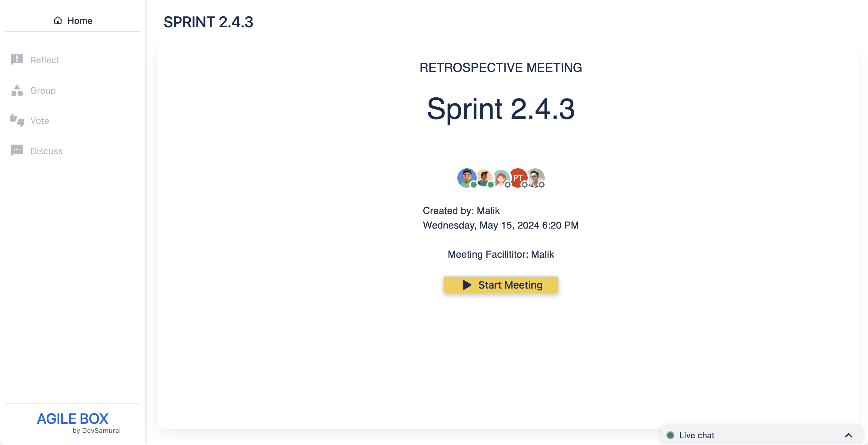Screen dimensions: 868x445
Task: Select the photo avatar of man with glasses
Action: tap(535, 177)
